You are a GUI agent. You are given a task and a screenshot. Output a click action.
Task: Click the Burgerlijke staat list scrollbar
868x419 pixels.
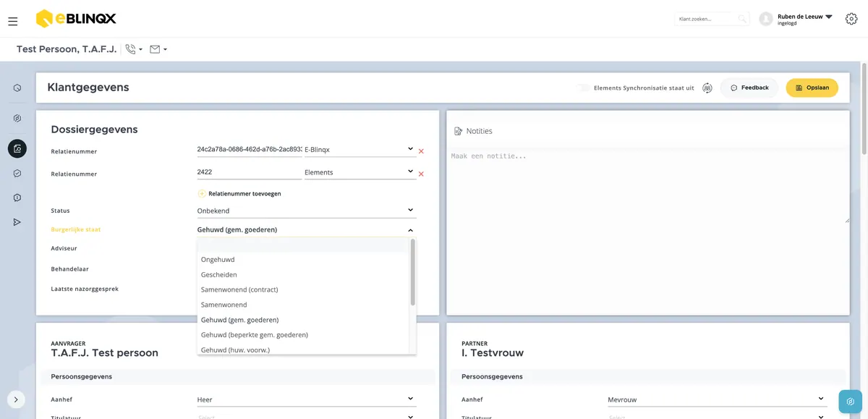pos(413,272)
